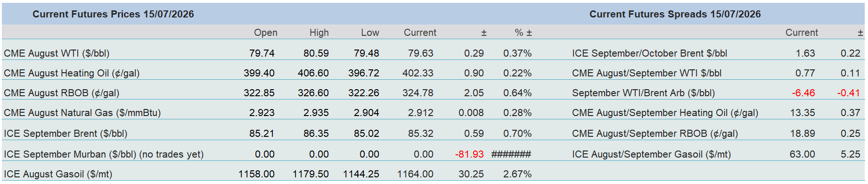
Task: Click the red -81.93 Murban change value
Action: coord(469,154)
